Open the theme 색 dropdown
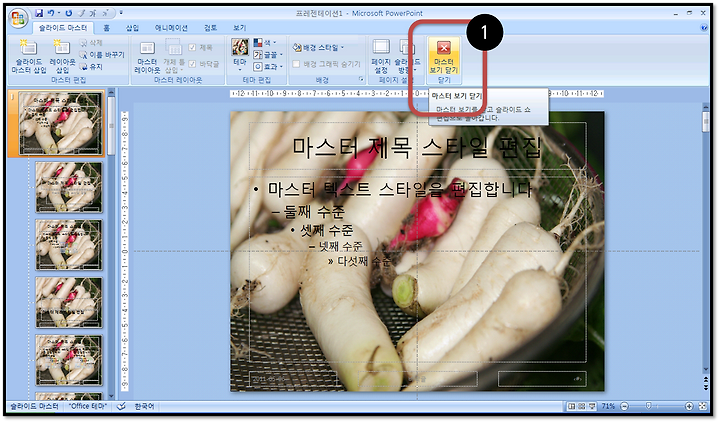 click(x=265, y=43)
